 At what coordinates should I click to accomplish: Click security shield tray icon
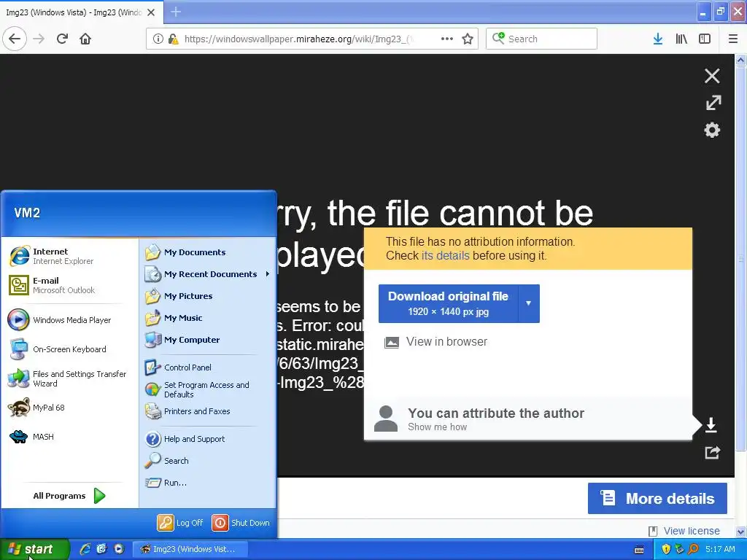(x=666, y=549)
